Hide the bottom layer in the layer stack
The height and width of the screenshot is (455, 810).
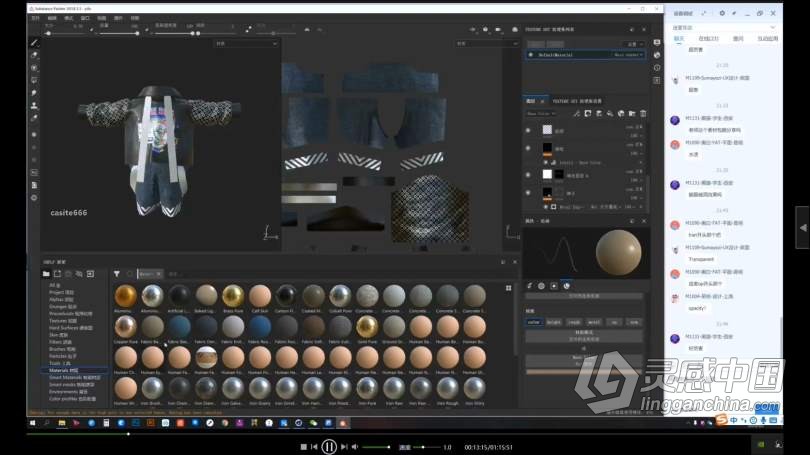coord(528,193)
